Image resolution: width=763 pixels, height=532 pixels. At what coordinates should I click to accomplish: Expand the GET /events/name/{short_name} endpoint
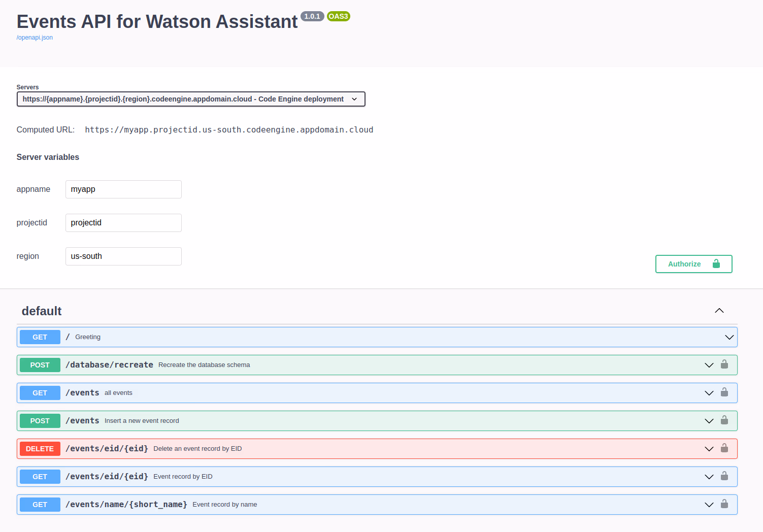tap(709, 504)
